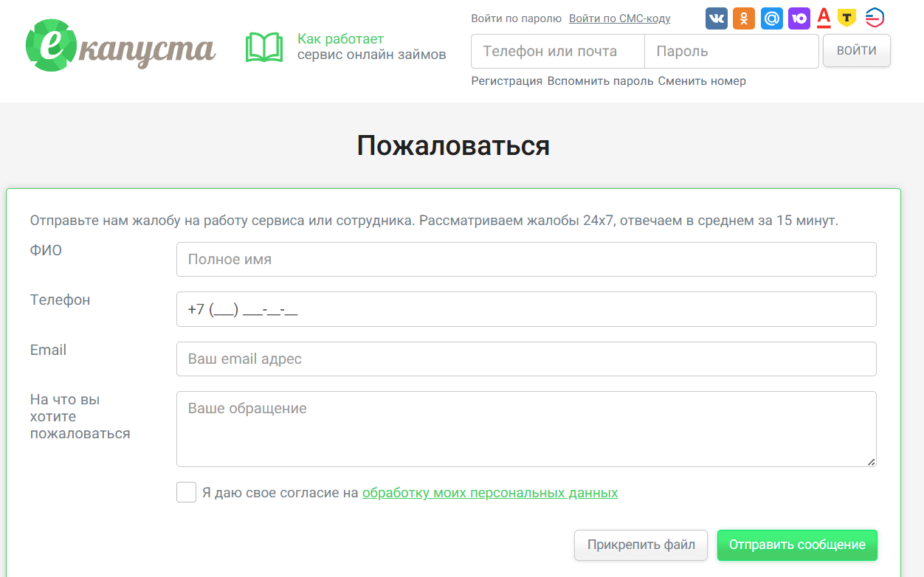Sign in with VK social icon
Viewport: 924px width, 577px height.
[716, 18]
